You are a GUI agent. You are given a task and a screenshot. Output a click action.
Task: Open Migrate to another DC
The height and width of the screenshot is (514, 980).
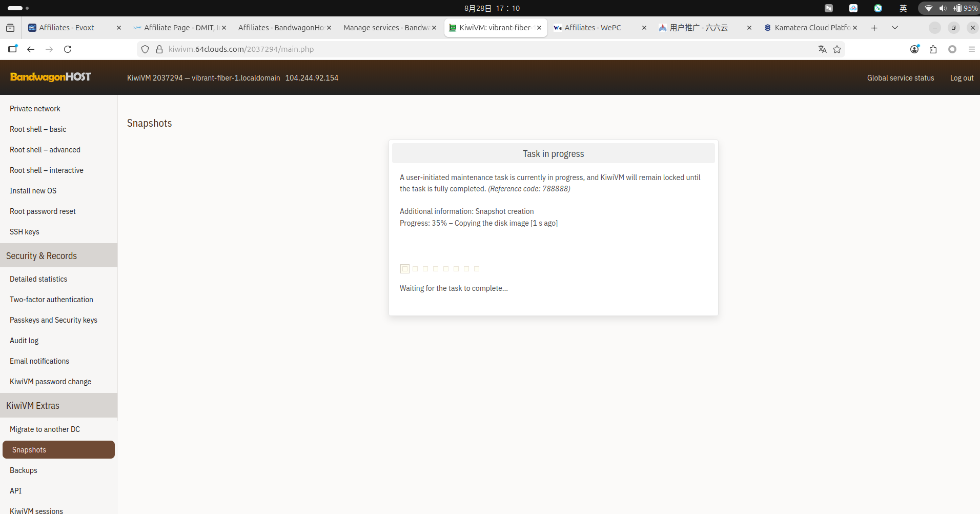coord(45,429)
